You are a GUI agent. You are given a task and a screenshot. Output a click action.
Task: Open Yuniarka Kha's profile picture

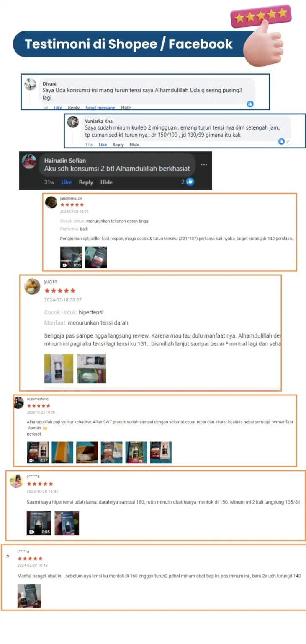(x=73, y=122)
